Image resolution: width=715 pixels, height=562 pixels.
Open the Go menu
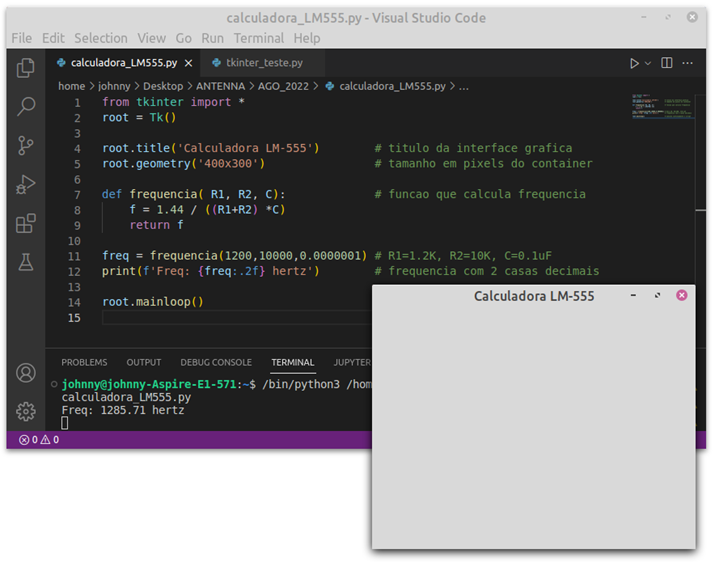click(183, 38)
